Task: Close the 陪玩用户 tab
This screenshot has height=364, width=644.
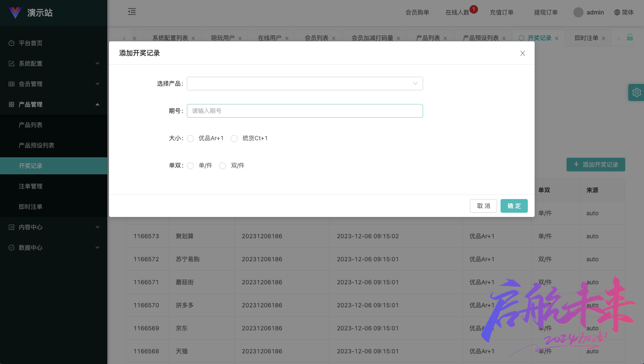Action: (240, 38)
